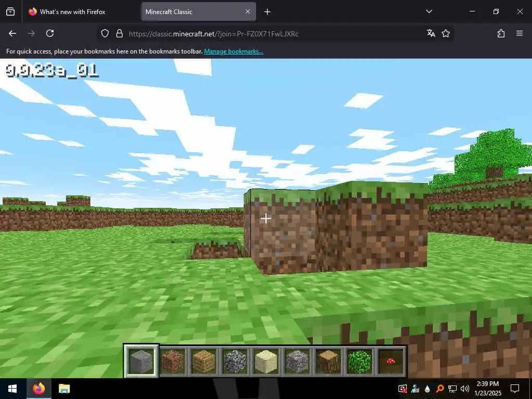Select the gravel block in hotbar
Screen dimensions: 532x399
[x=297, y=362]
